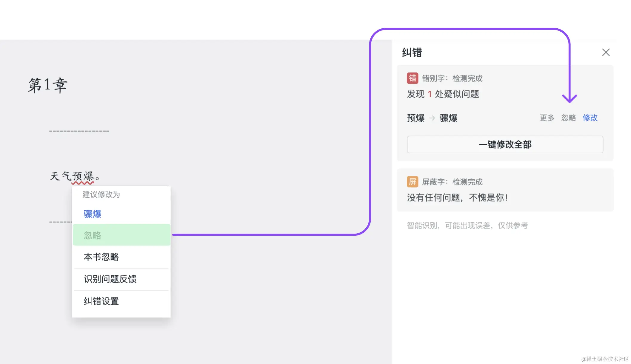631x364 pixels.
Task: Click the 建议修改为 label in popup
Action: 101,195
